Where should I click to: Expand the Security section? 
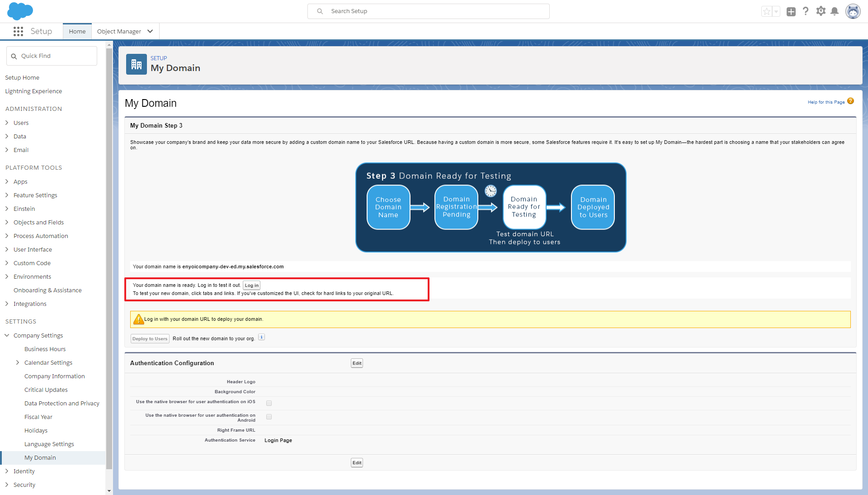[7, 485]
